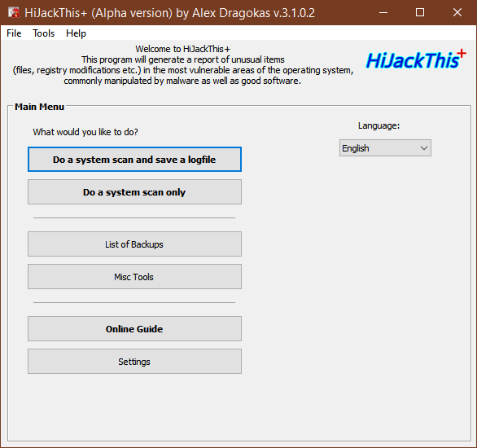Close the HiJackThis+ window
Screen dimensions: 477x448
pyautogui.click(x=457, y=12)
